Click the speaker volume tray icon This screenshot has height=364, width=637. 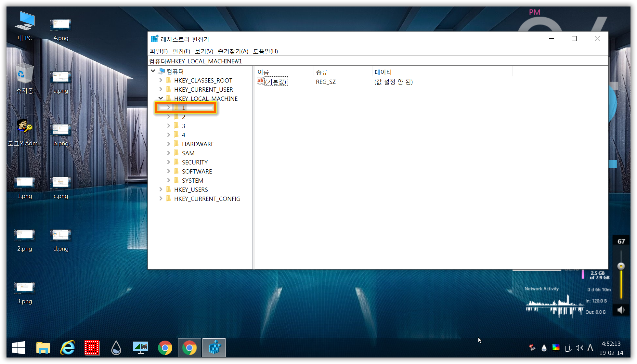click(x=579, y=348)
